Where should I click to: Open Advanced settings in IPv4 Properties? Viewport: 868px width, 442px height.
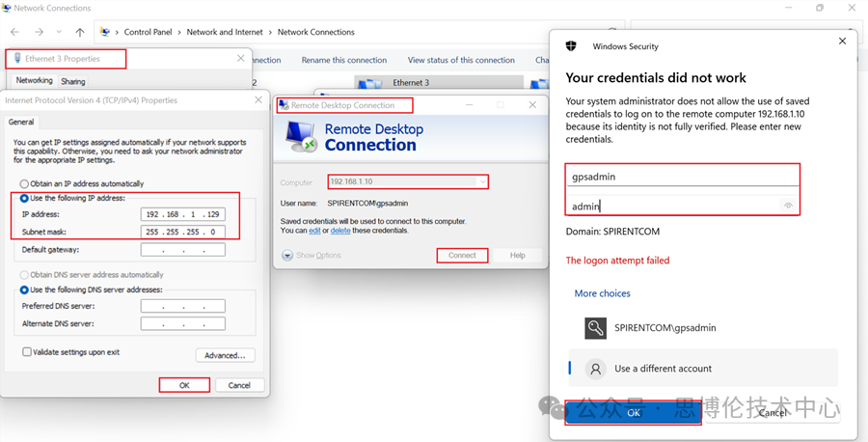click(226, 355)
